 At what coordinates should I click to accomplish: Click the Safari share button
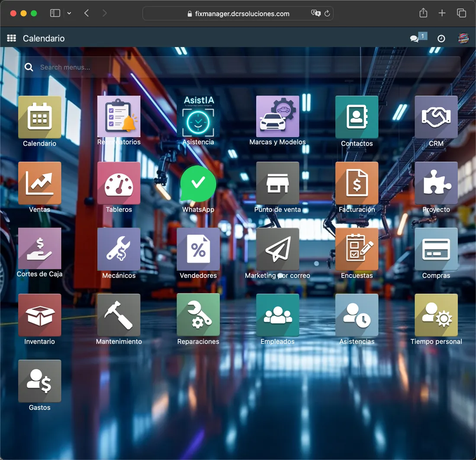coord(423,13)
